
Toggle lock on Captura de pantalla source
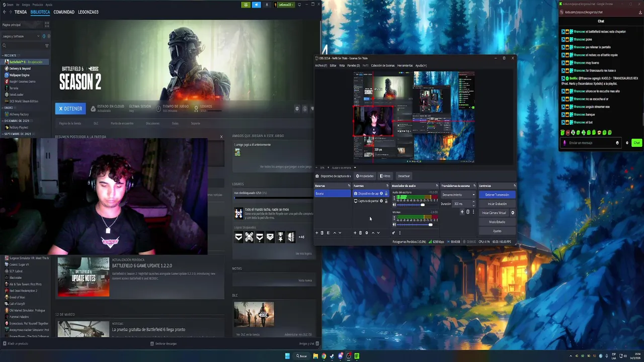pyautogui.click(x=386, y=201)
